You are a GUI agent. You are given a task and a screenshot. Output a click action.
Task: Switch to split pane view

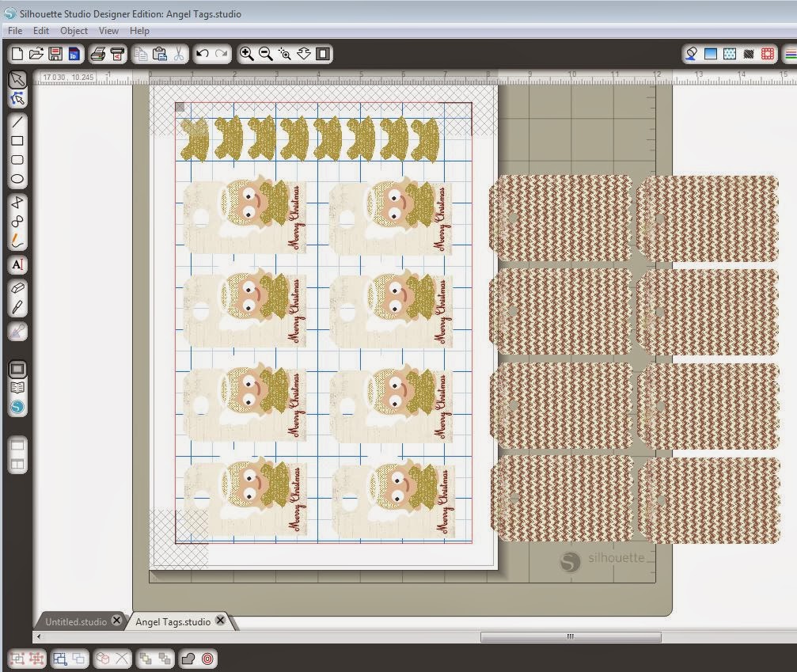click(17, 464)
